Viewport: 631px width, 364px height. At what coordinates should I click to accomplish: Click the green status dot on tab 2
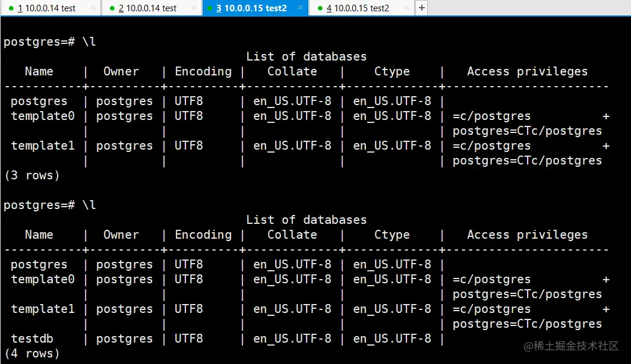pyautogui.click(x=112, y=8)
